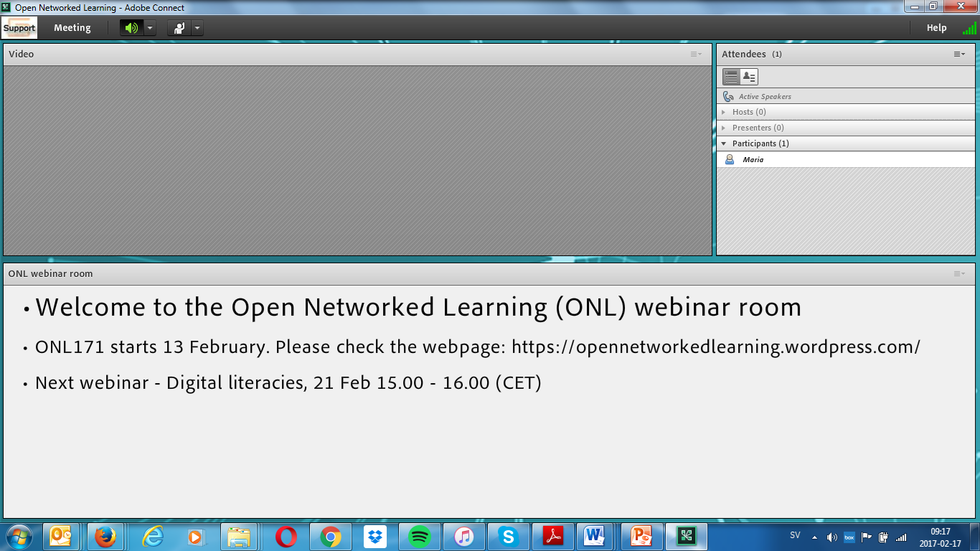
Task: Click the connection strength bars beside Help
Action: [969, 27]
